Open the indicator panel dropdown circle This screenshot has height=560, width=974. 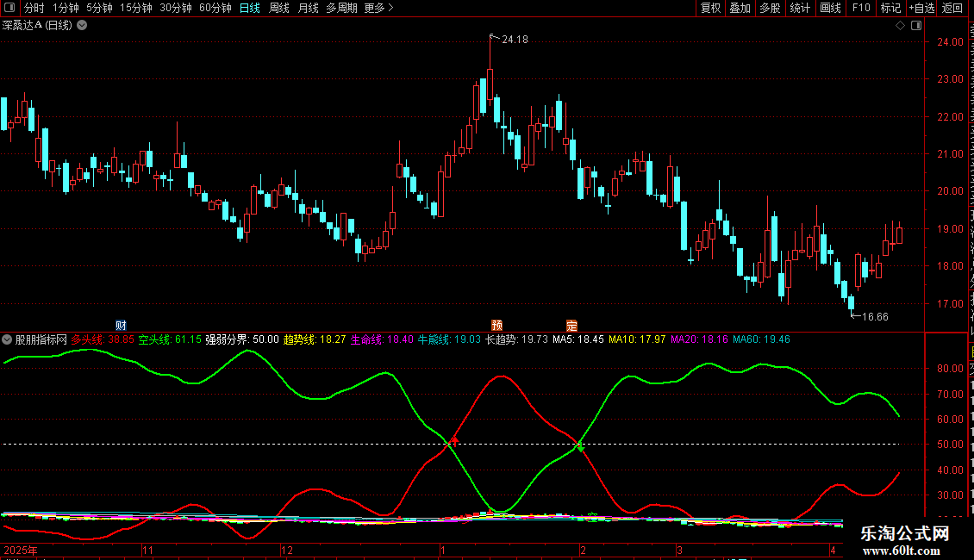click(x=7, y=339)
